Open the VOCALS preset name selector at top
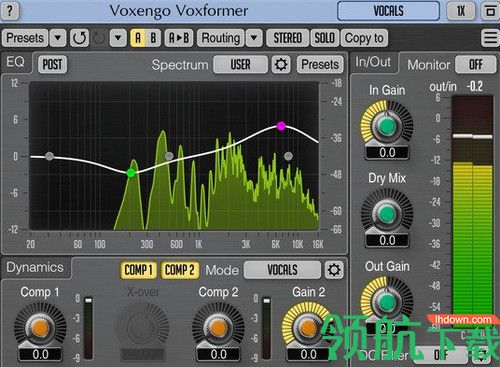This screenshot has width=500, height=367. coord(388,11)
